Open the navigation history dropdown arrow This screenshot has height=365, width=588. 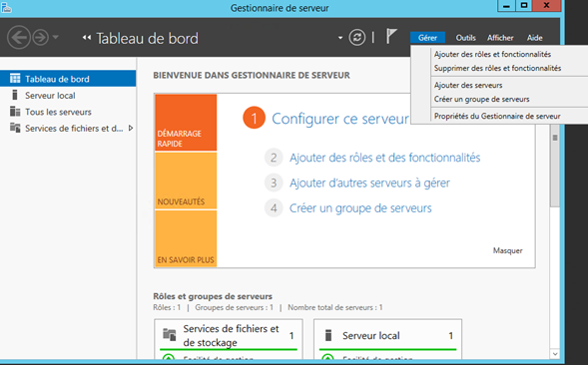click(56, 37)
